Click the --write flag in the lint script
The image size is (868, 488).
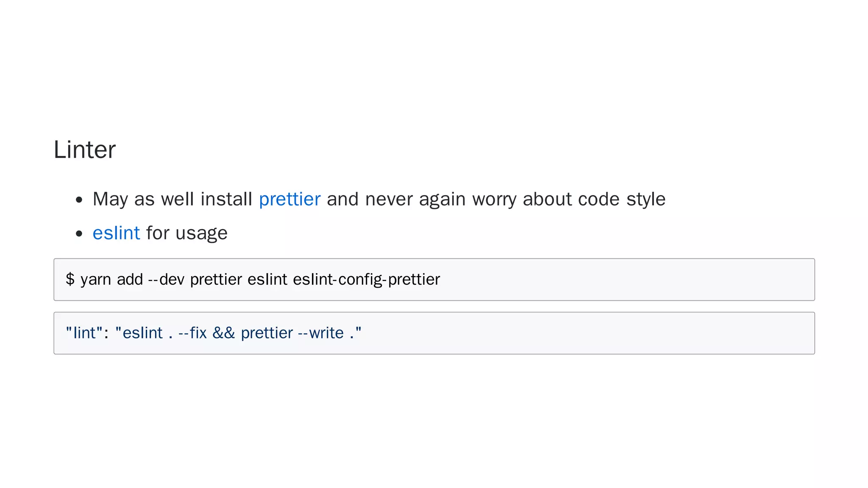coord(321,333)
